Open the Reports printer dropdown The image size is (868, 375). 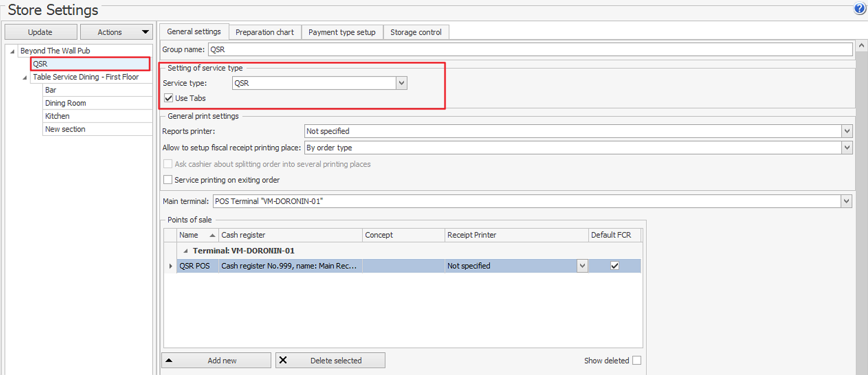click(847, 131)
